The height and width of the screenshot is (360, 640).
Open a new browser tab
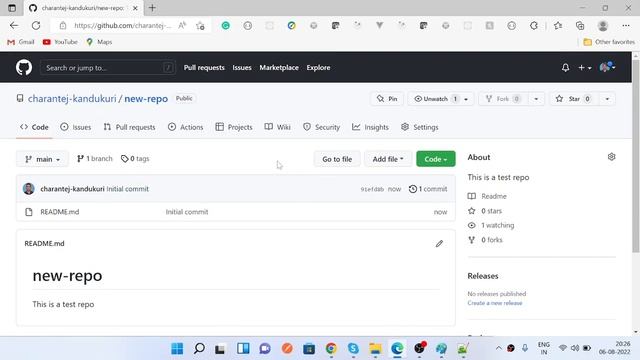pyautogui.click(x=152, y=8)
